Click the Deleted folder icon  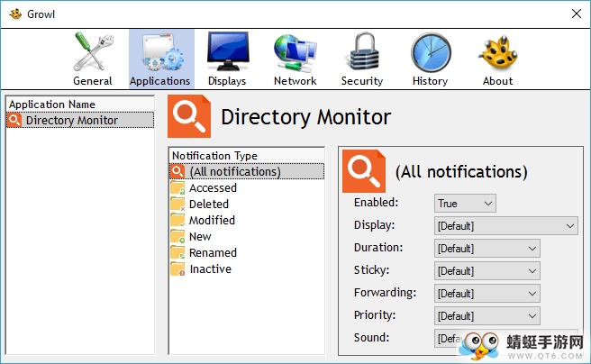pos(177,204)
